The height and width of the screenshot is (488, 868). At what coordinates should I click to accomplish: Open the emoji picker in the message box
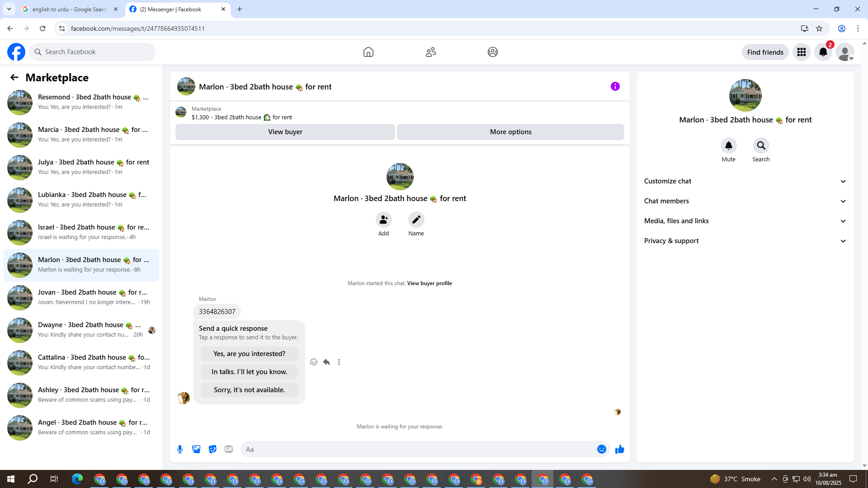[601, 449]
